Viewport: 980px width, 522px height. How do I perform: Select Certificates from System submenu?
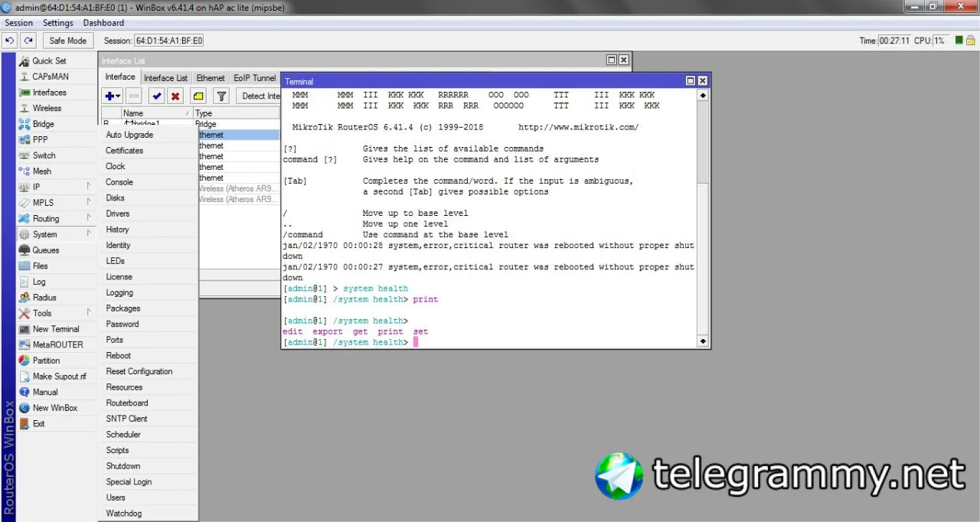[149, 151]
